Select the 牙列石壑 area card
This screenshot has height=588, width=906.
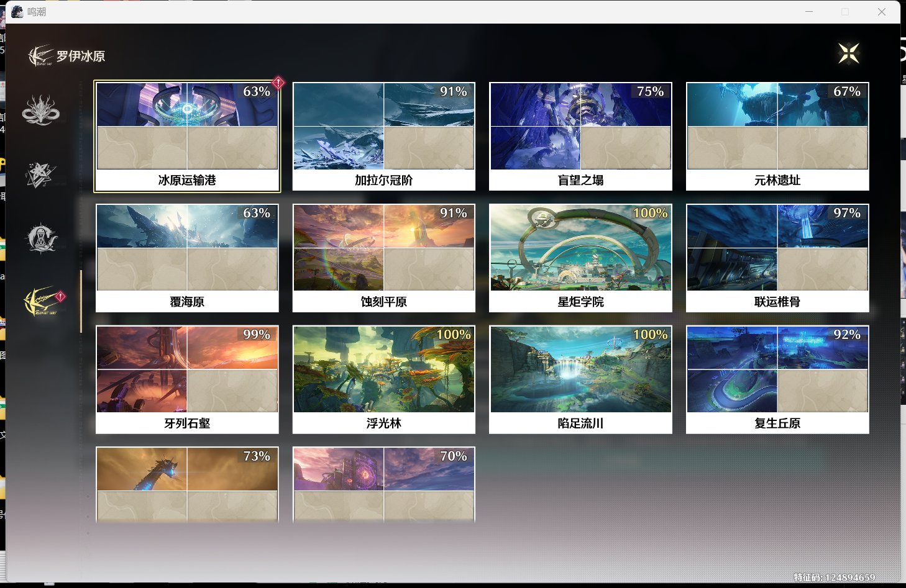point(187,379)
